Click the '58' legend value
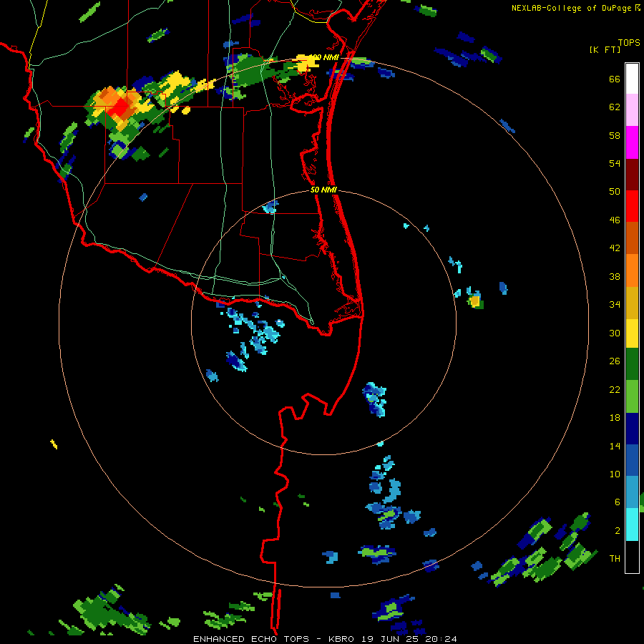This screenshot has height=644, width=644. point(615,135)
